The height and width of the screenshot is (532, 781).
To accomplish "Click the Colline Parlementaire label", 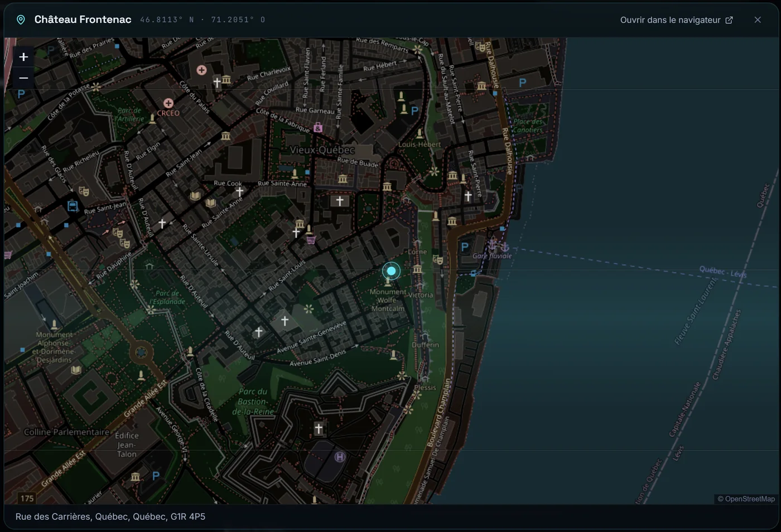I will point(66,432).
